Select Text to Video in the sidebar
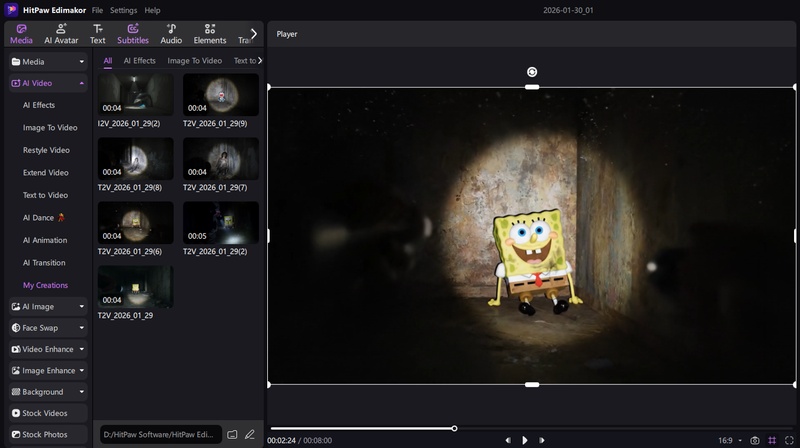The image size is (800, 448). (x=45, y=195)
